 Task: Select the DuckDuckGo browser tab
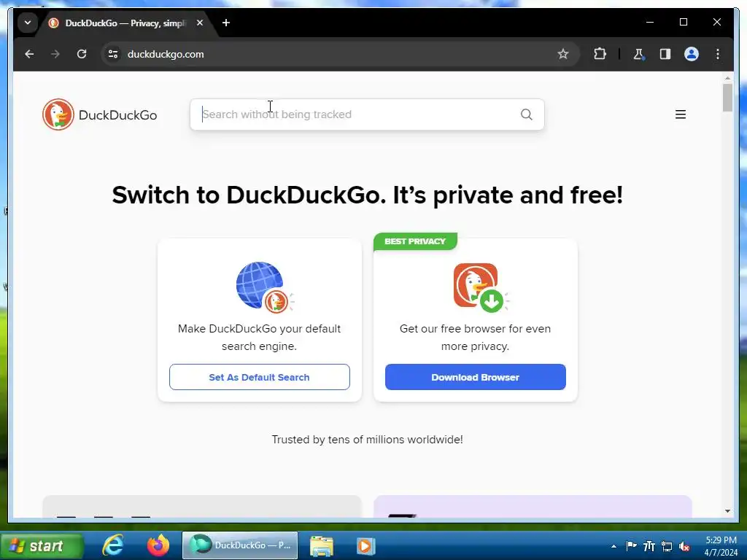tap(125, 23)
